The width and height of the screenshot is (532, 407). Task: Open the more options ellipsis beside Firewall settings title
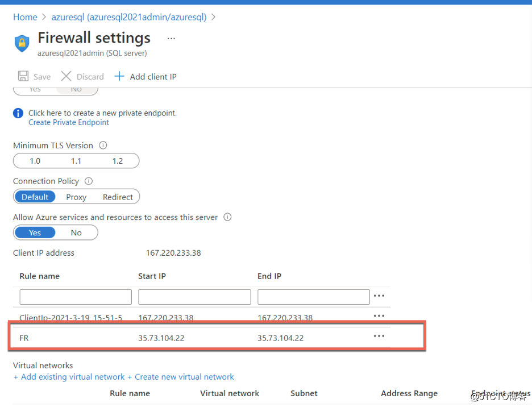pyautogui.click(x=171, y=39)
